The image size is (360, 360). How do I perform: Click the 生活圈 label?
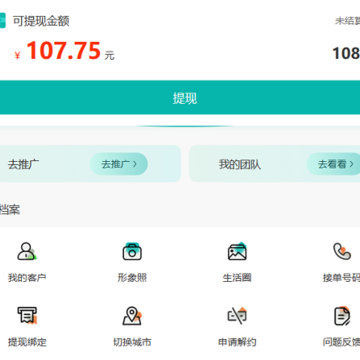pyautogui.click(x=237, y=278)
